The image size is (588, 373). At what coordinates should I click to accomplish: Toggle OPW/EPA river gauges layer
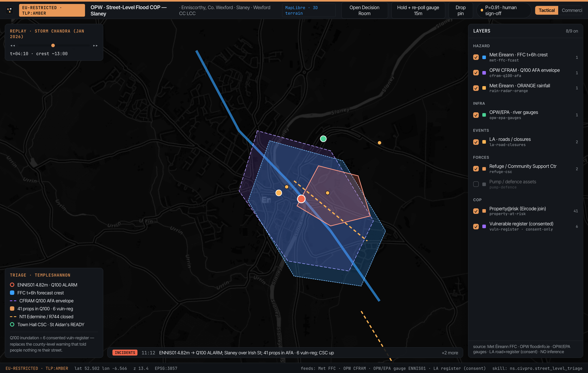point(476,115)
